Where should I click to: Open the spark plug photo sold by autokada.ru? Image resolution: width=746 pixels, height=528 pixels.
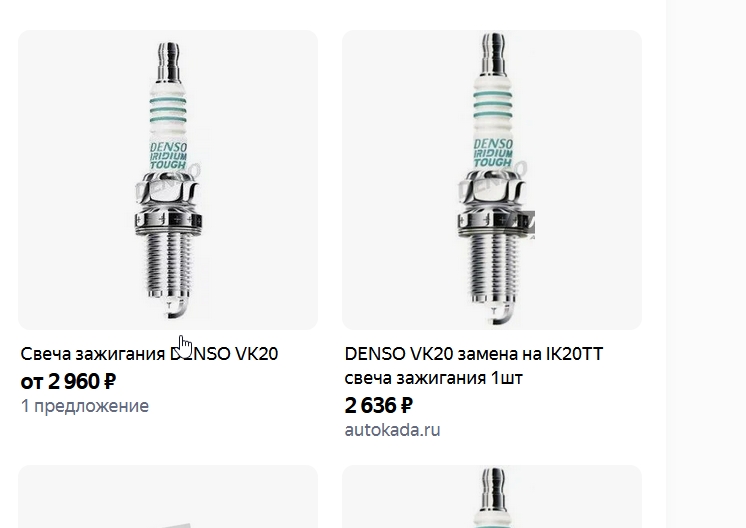(492, 180)
